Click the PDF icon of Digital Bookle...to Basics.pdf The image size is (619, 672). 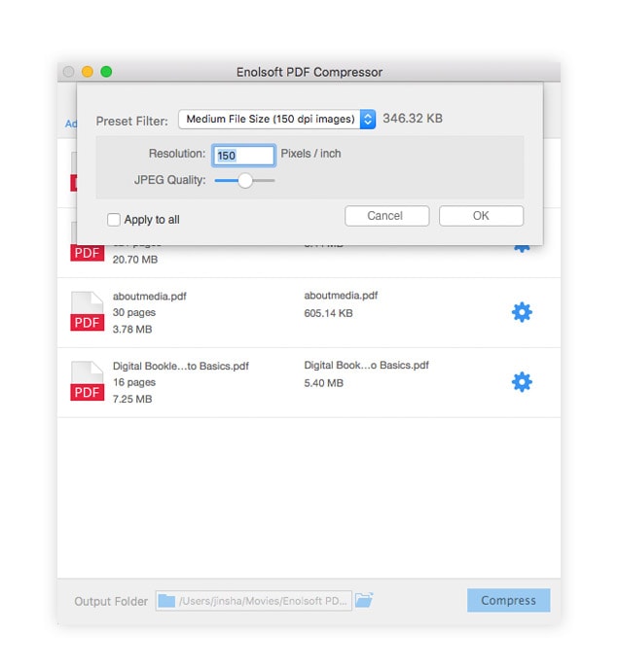[87, 381]
